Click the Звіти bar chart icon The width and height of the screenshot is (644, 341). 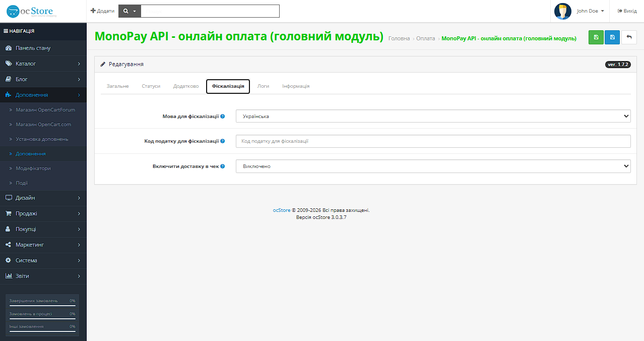9,276
